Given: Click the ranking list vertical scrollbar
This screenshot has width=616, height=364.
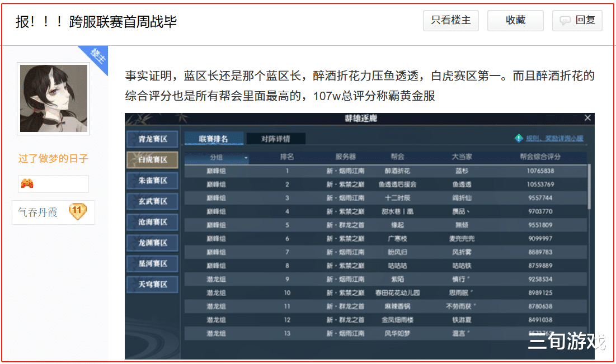Looking at the screenshot, I should 589,187.
